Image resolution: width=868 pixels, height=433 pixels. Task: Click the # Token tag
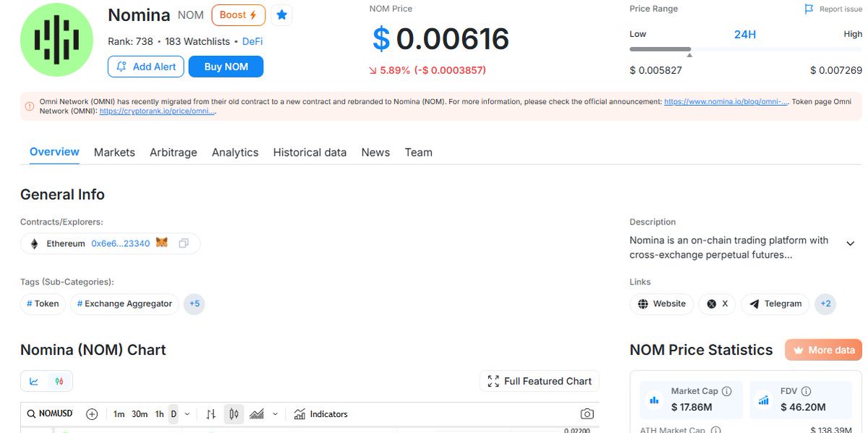[x=43, y=304]
